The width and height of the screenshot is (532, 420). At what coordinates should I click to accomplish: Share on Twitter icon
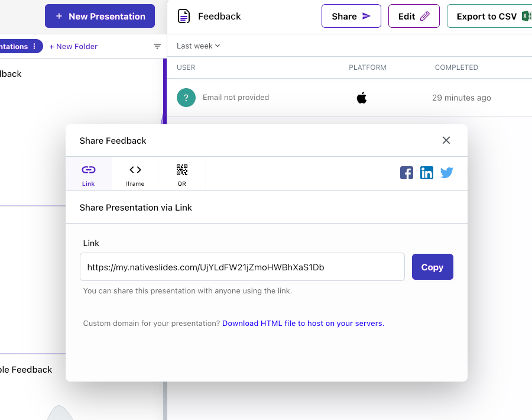447,173
